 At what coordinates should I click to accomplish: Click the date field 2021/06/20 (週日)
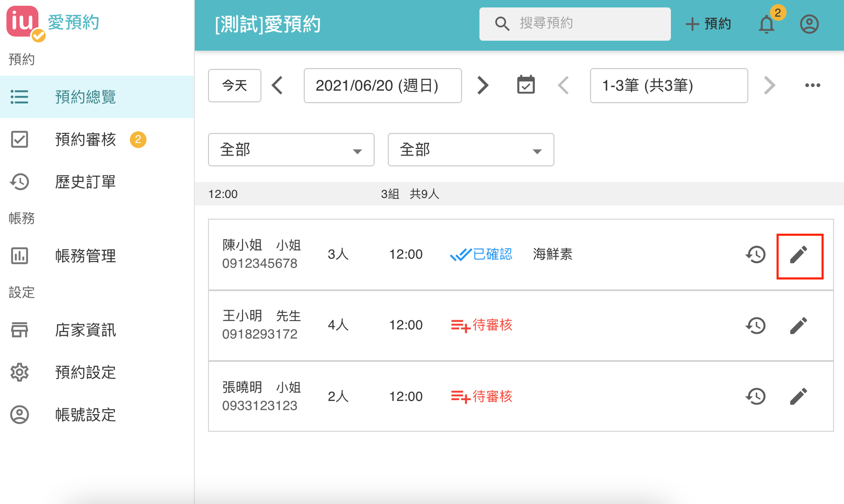point(383,86)
